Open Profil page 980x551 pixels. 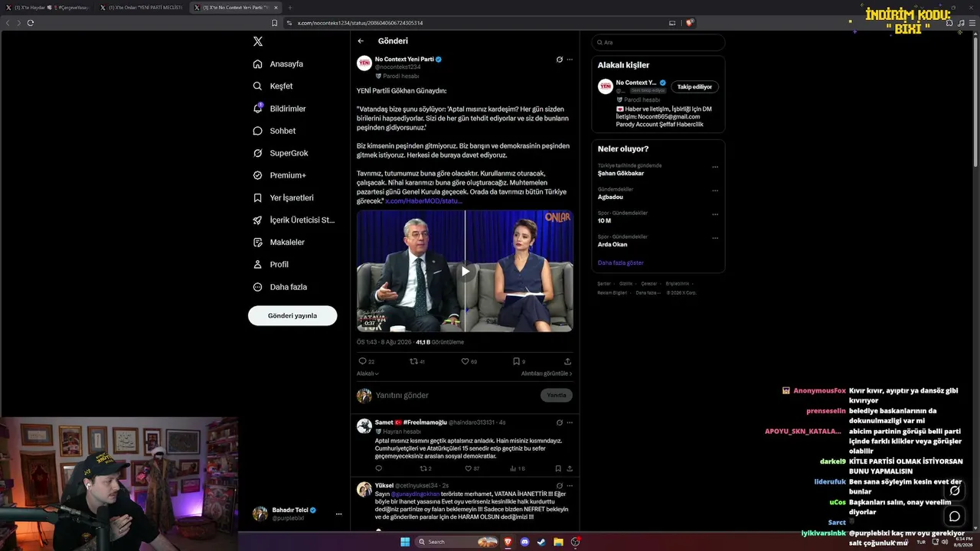pos(271,264)
